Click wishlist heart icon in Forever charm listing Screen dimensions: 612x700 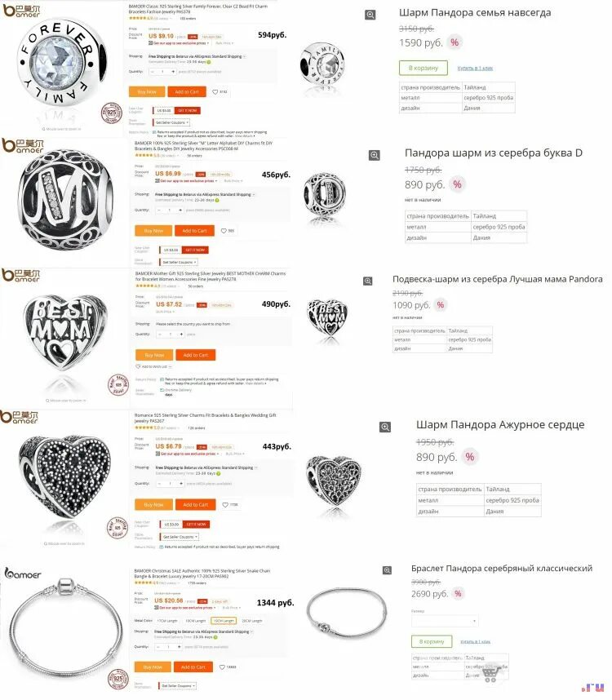pos(215,92)
